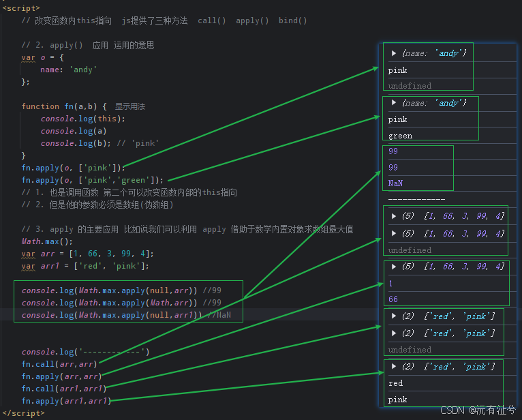Click comment '// 1. 也是调用函数' line
522x420 pixels.
coord(129,192)
